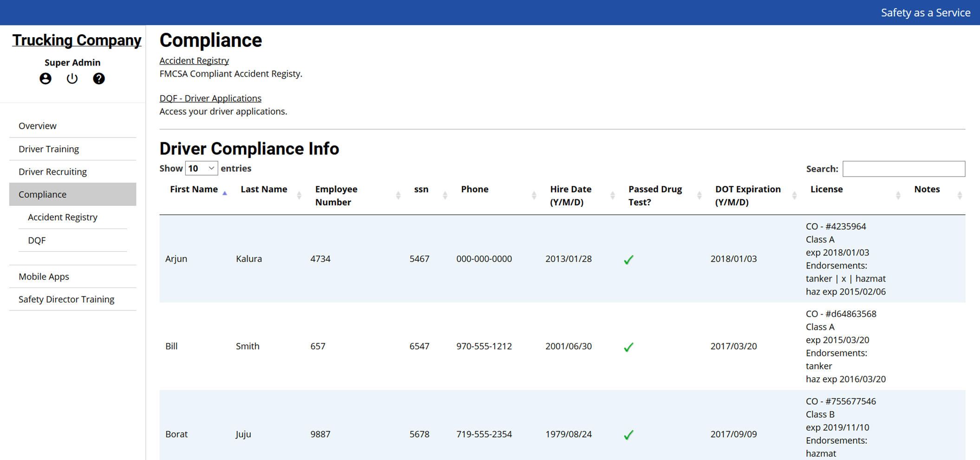Click Bill Smith's drug test checkmark
This screenshot has width=980, height=460.
coord(628,347)
